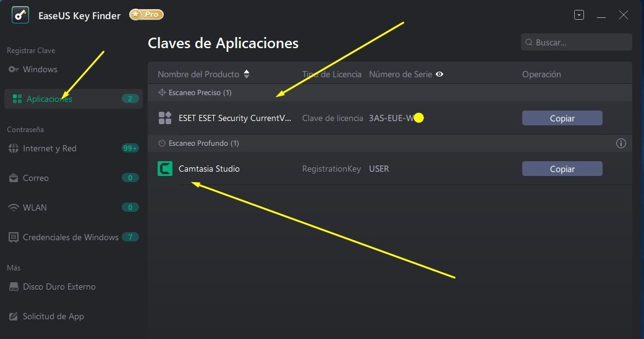
Task: Click the USER serial value
Action: pyautogui.click(x=379, y=169)
